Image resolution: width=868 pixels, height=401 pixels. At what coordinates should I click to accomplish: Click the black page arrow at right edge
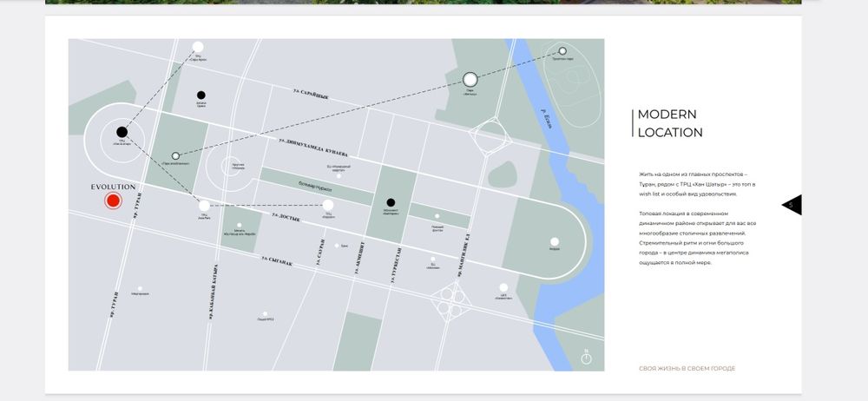click(x=792, y=205)
